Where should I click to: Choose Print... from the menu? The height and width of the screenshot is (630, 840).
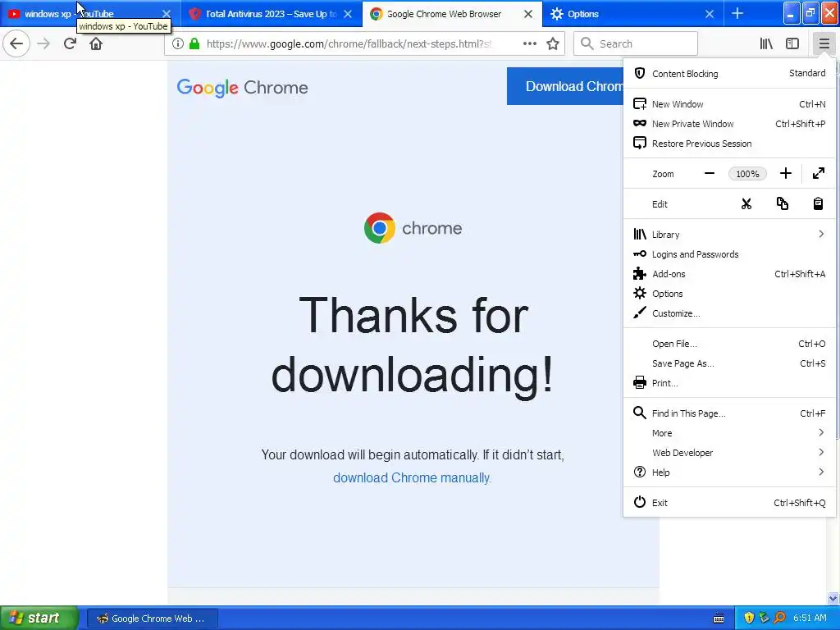pyautogui.click(x=728, y=383)
